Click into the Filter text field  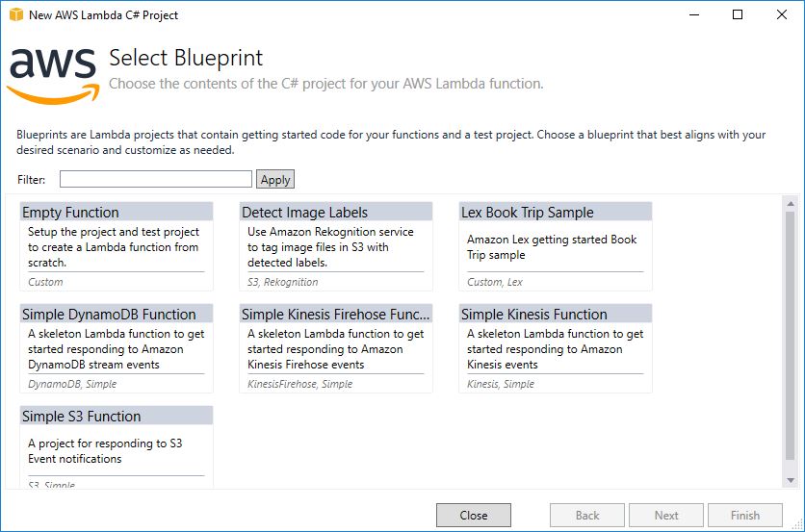(x=155, y=179)
